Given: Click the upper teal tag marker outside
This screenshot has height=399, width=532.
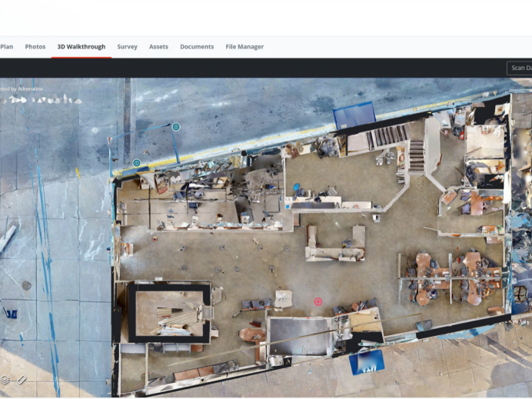Looking at the screenshot, I should pyautogui.click(x=176, y=126).
